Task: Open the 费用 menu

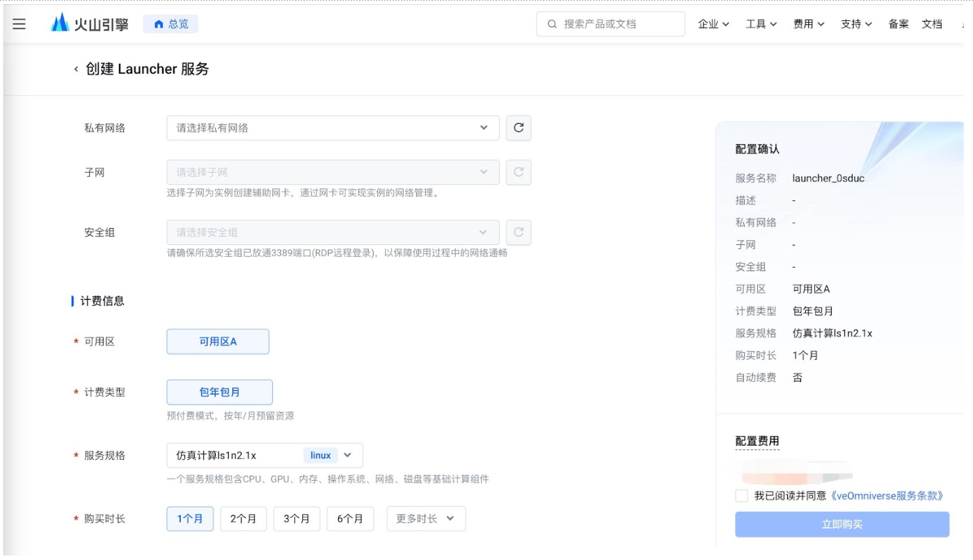Action: [x=809, y=24]
